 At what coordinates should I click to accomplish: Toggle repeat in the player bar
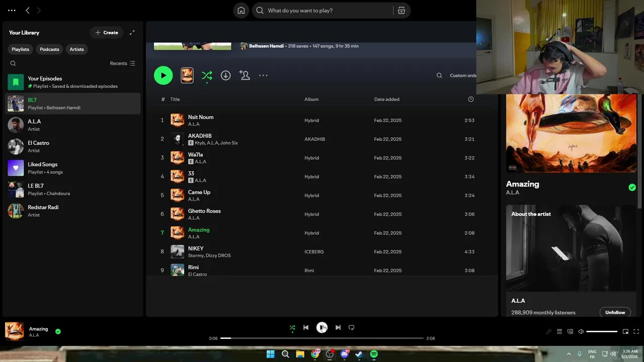(x=352, y=327)
